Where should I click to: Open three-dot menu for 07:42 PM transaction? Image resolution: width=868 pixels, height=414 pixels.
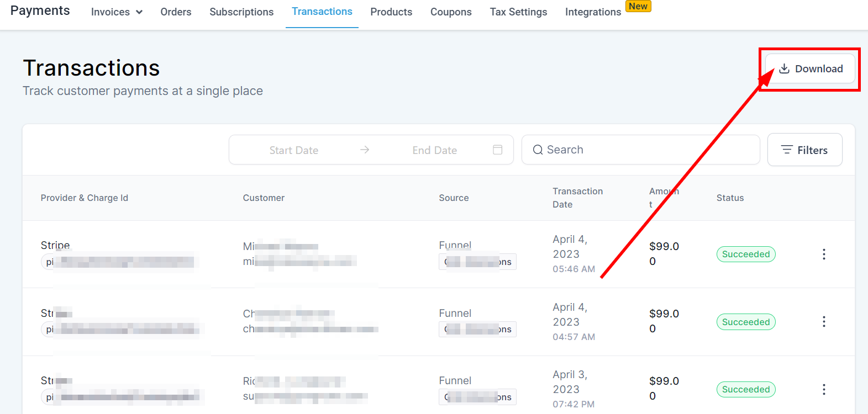(823, 390)
